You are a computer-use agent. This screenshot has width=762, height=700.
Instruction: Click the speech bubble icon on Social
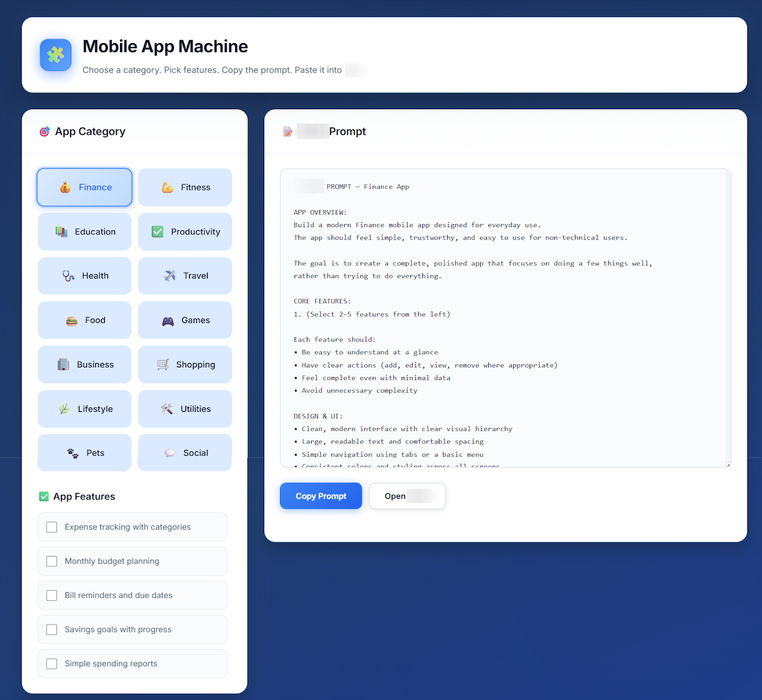170,453
